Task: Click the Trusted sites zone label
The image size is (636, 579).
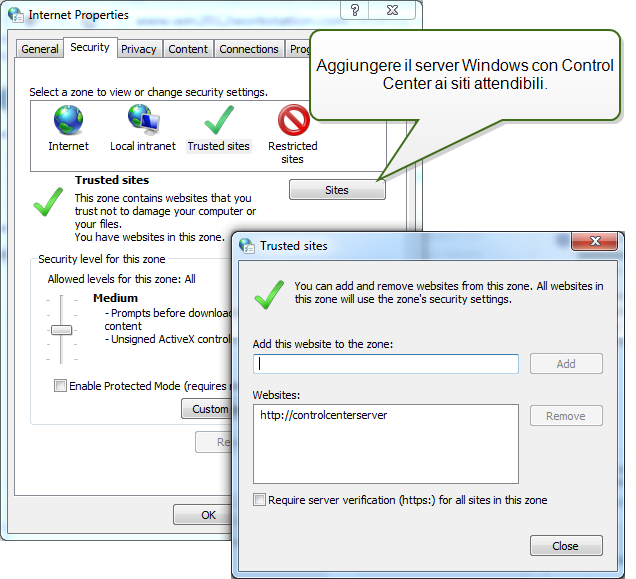Action: pos(219,146)
